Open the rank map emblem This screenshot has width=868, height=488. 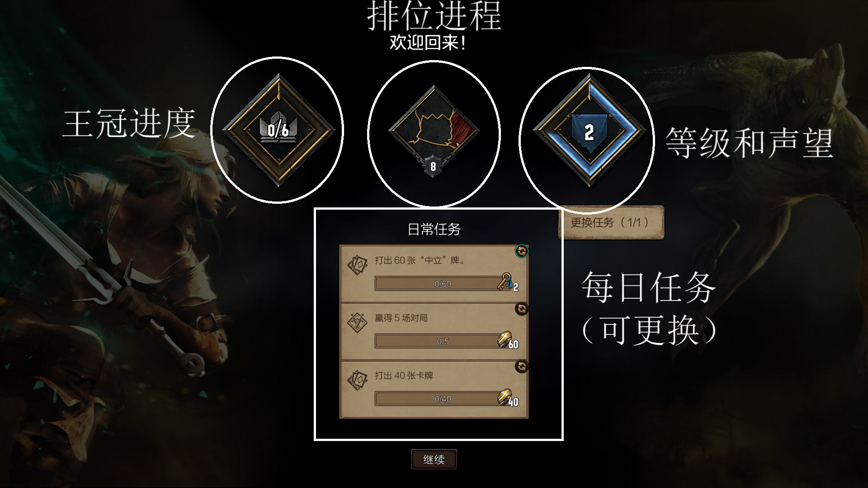pos(434,130)
